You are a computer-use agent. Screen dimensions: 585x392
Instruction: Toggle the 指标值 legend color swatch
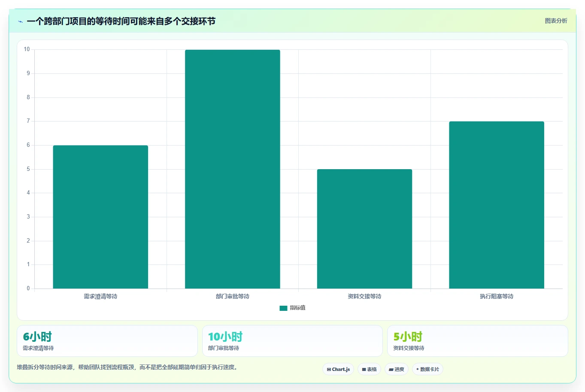coord(283,308)
